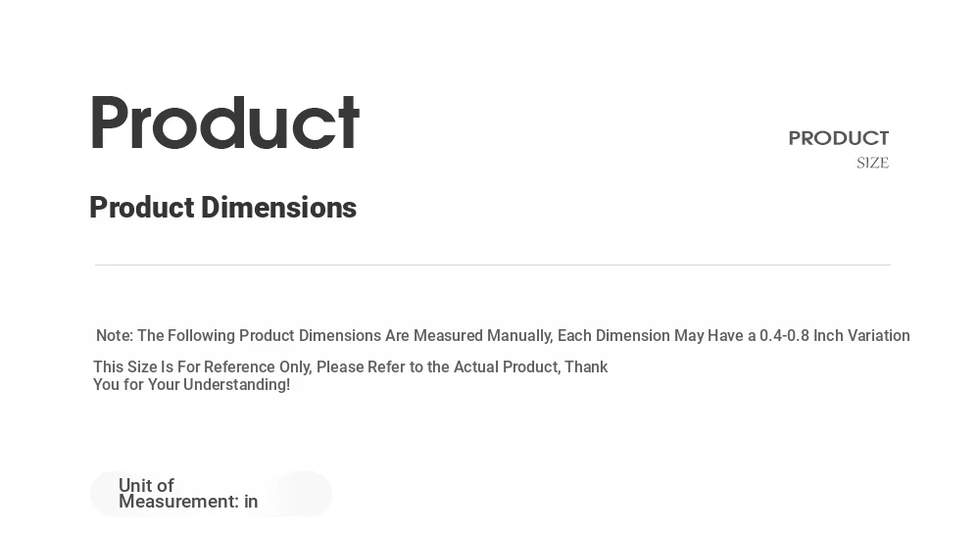Click the word "Dimensions" in the subheading
The width and height of the screenshot is (980, 535).
[278, 208]
